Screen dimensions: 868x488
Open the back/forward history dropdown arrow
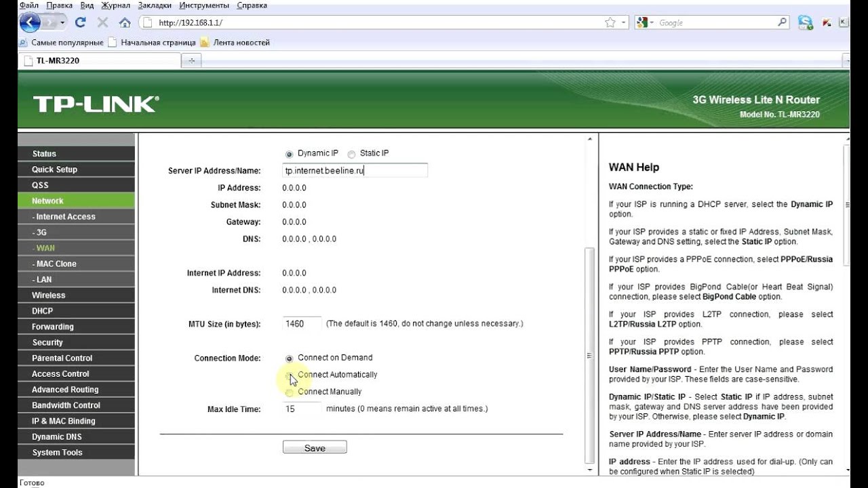pyautogui.click(x=63, y=22)
